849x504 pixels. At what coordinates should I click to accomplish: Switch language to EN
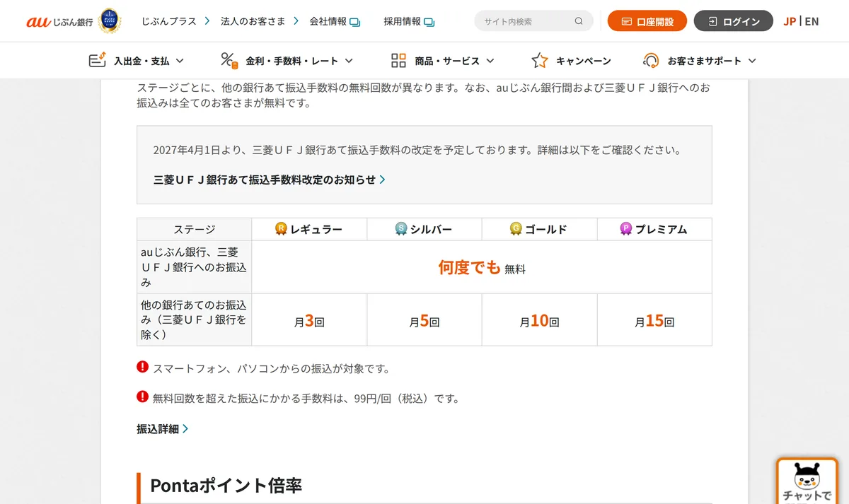(812, 21)
